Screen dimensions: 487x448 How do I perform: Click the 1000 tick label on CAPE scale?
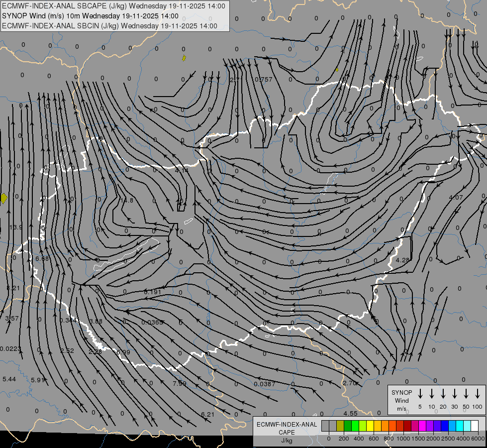403,439
